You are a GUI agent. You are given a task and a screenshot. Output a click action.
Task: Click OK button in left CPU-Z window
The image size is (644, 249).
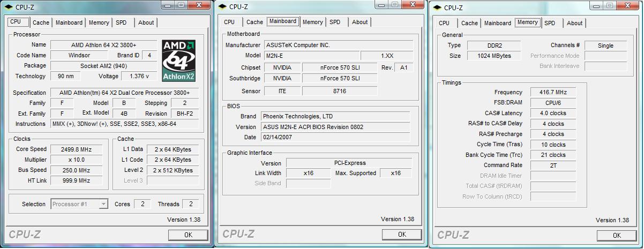pyautogui.click(x=188, y=235)
